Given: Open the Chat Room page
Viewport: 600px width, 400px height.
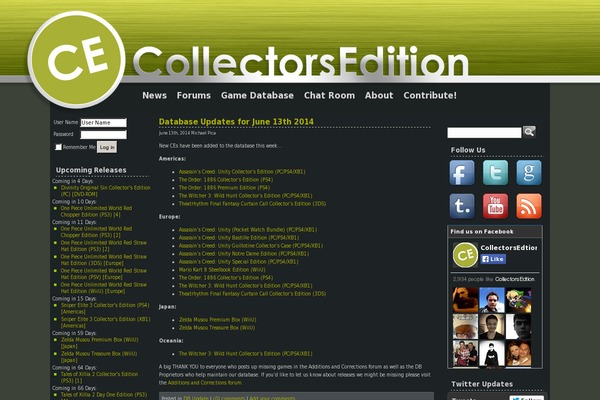Looking at the screenshot, I should 329,96.
